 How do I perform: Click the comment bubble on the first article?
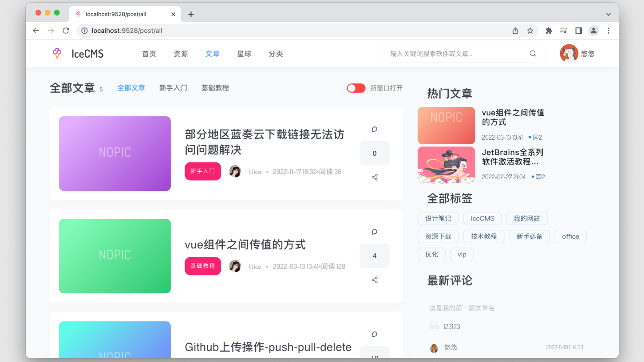(x=374, y=129)
